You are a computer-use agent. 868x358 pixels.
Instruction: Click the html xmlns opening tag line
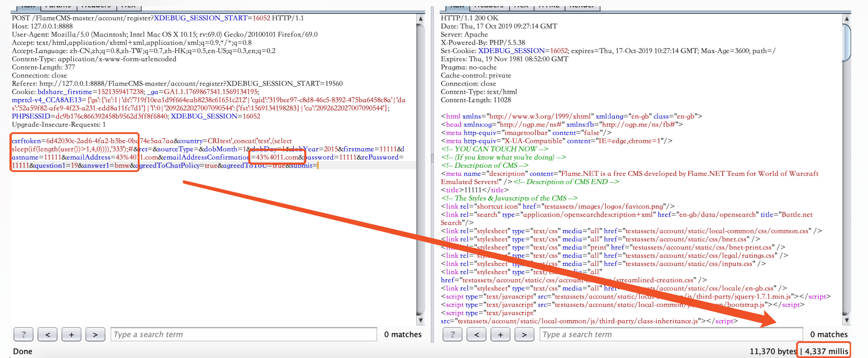click(571, 116)
